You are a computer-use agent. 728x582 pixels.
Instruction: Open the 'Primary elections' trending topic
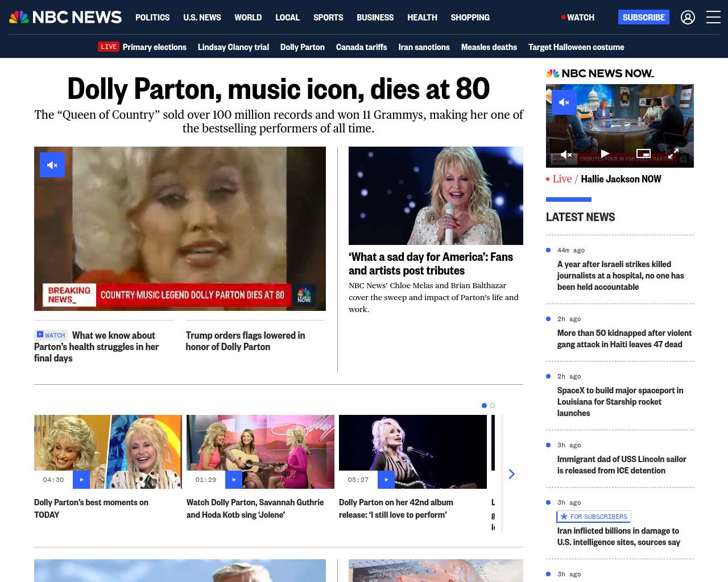click(155, 47)
